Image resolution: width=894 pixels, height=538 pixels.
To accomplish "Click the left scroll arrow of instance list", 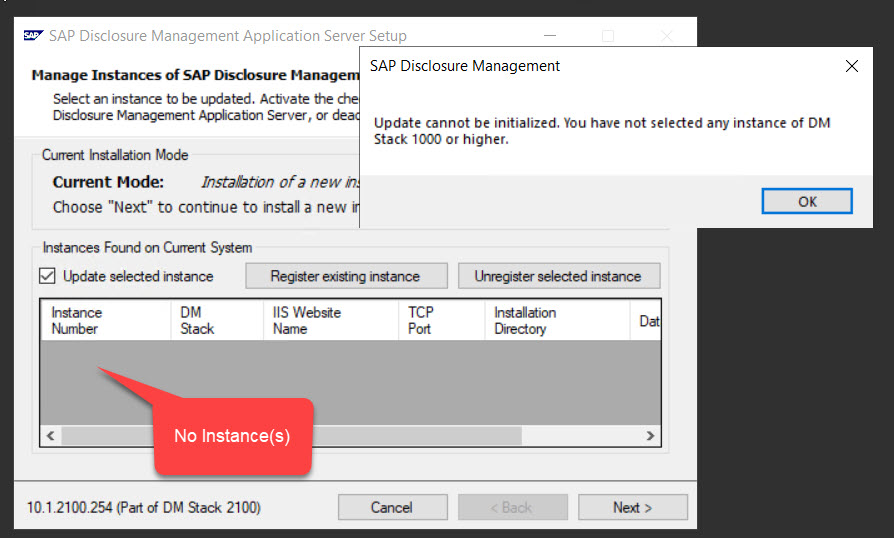I will pyautogui.click(x=51, y=436).
